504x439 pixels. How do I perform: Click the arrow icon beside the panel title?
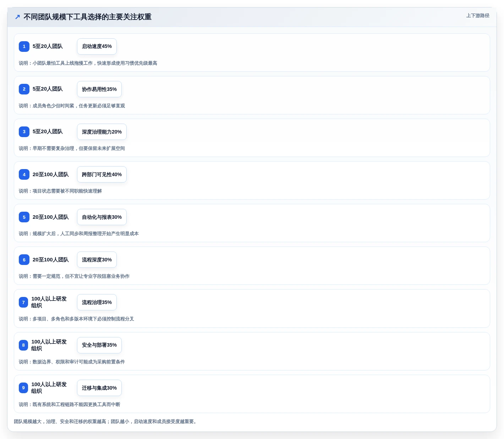tap(17, 17)
